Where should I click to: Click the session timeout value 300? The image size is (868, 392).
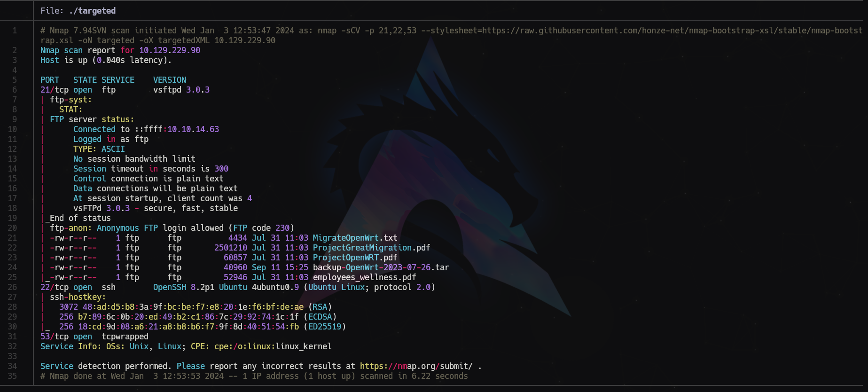221,169
